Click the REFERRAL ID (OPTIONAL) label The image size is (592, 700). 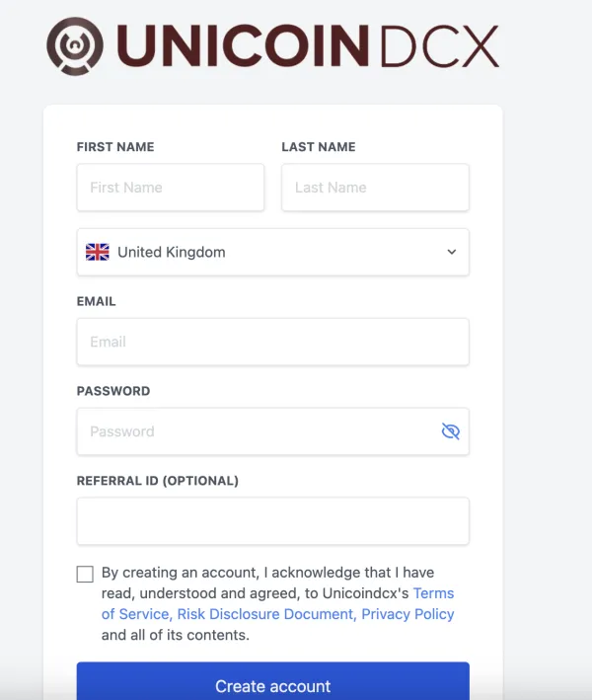pyautogui.click(x=158, y=481)
